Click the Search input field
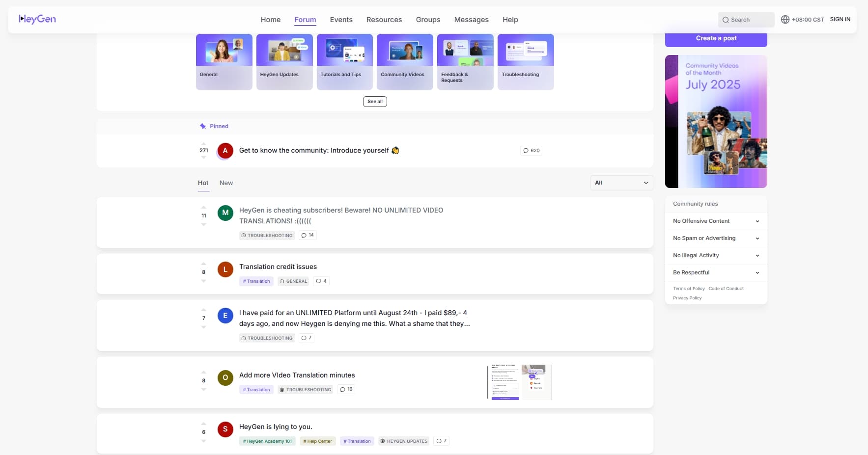 [746, 20]
